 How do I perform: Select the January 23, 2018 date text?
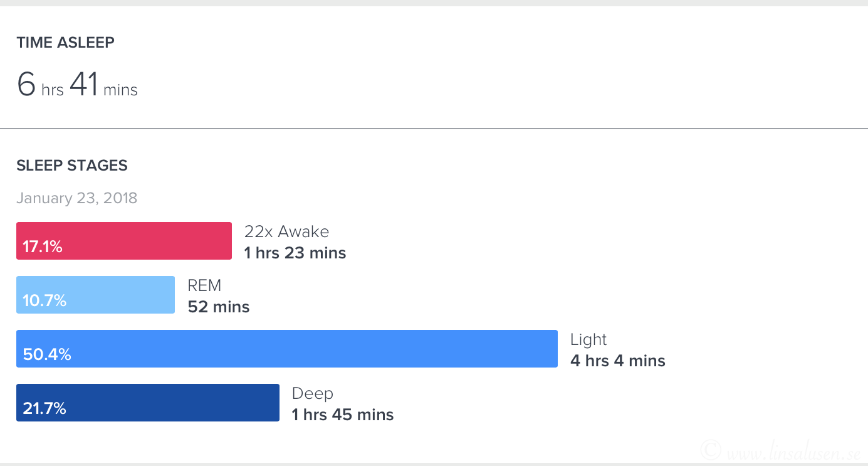(77, 199)
